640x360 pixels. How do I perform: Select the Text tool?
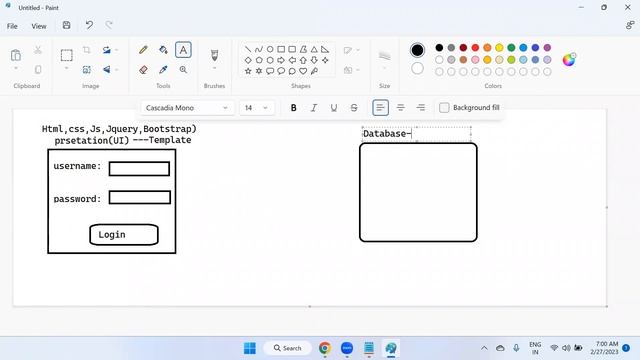[x=183, y=50]
